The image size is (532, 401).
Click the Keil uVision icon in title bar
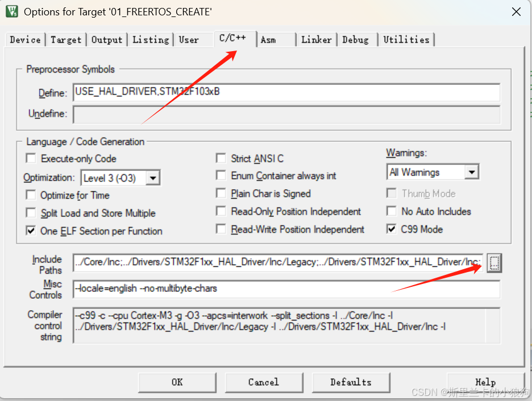click(x=12, y=11)
